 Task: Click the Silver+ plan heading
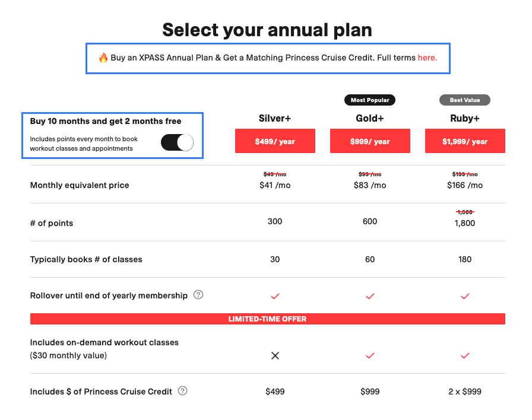coord(275,118)
